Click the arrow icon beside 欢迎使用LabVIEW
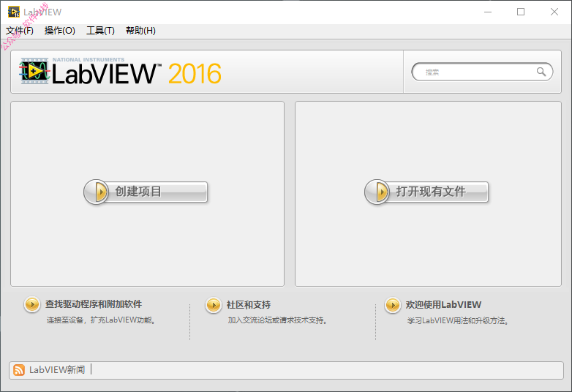 [393, 305]
